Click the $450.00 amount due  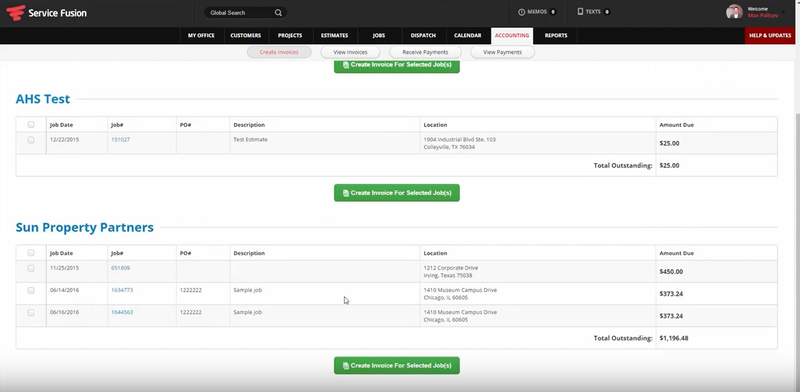click(671, 272)
